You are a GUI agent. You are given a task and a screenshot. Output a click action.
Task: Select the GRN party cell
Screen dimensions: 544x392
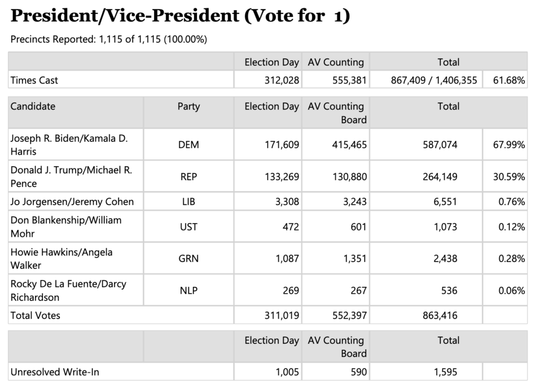coord(189,259)
